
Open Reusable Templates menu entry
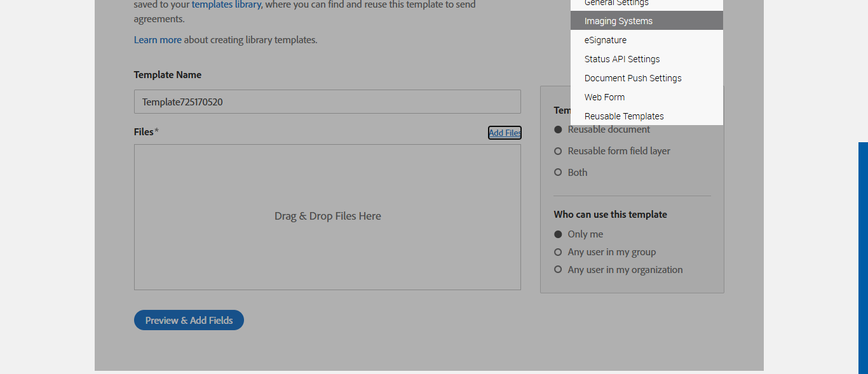(x=624, y=116)
